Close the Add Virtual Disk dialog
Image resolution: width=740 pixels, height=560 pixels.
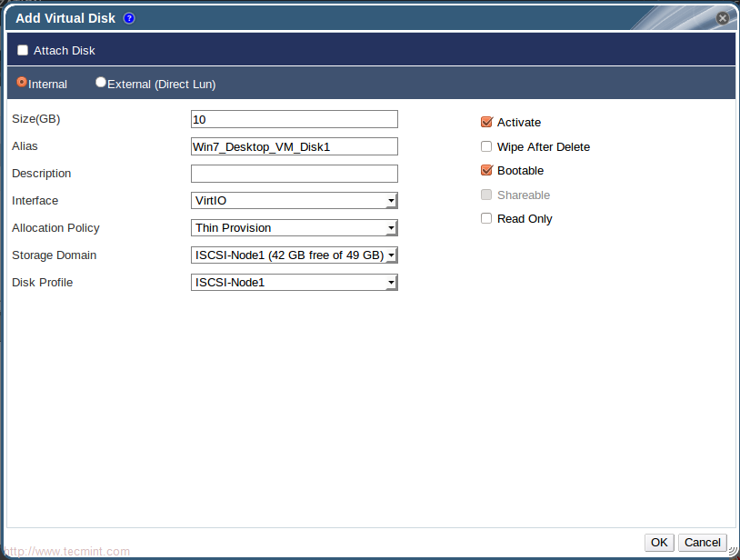coord(723,18)
